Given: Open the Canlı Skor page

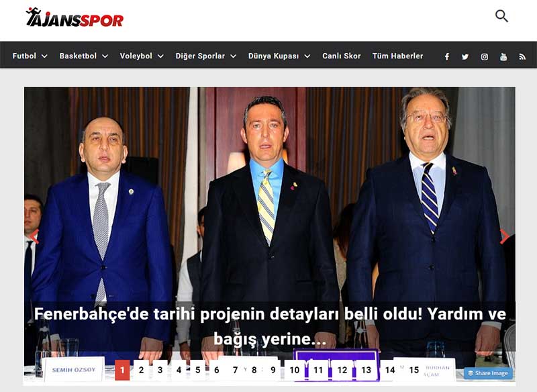Looking at the screenshot, I should (342, 56).
